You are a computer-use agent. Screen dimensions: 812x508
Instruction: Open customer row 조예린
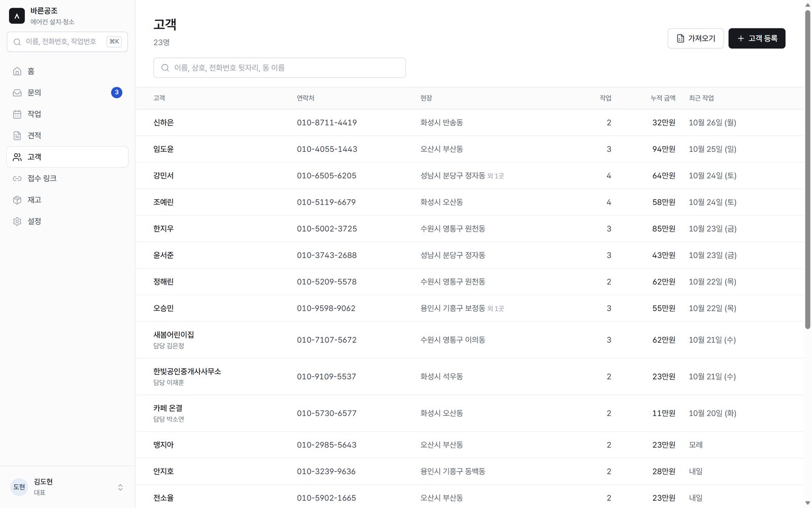point(469,202)
